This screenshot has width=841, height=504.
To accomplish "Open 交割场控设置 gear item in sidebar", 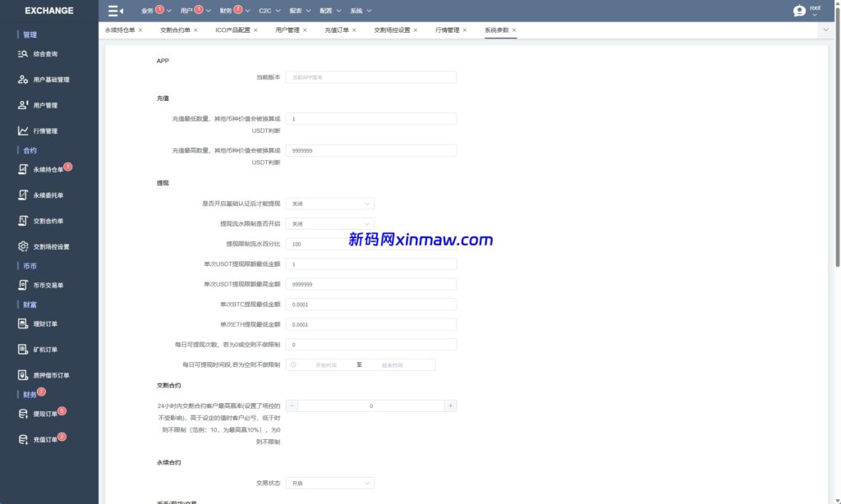I will (51, 246).
